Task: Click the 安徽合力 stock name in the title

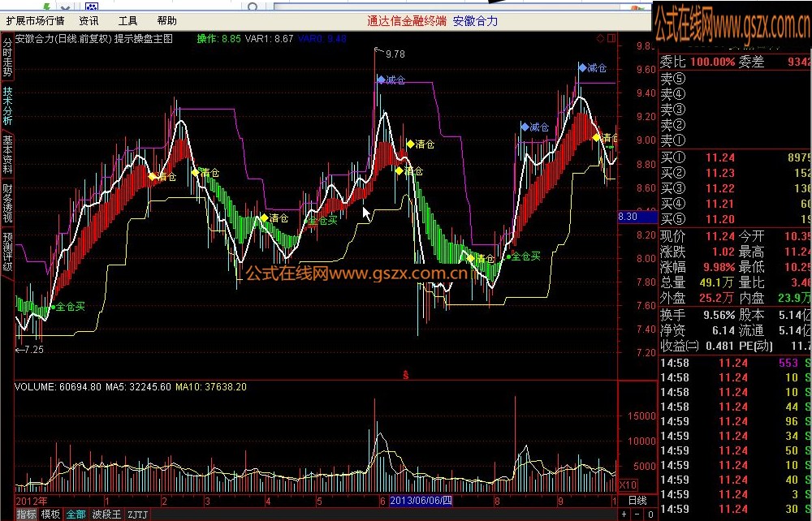Action: tap(475, 21)
